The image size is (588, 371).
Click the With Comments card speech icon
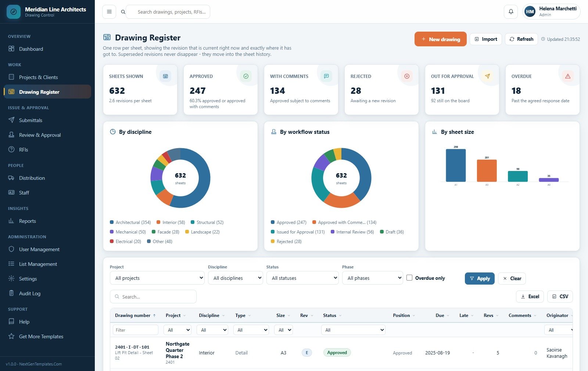pyautogui.click(x=326, y=76)
